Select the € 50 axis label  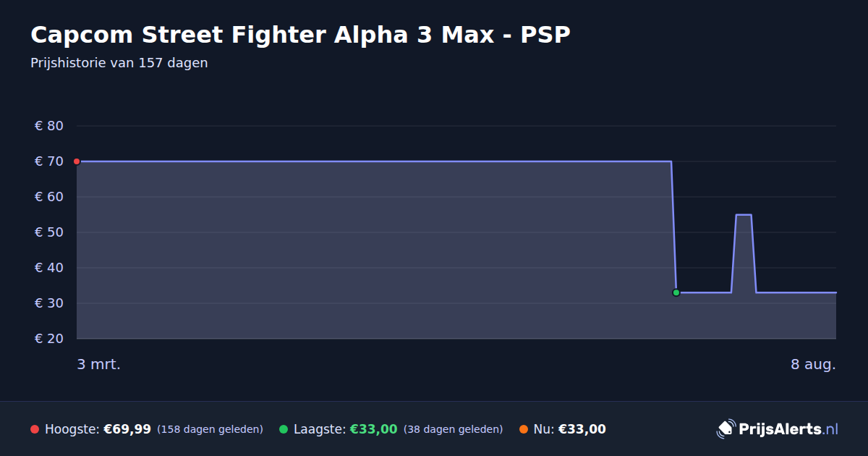pos(49,232)
